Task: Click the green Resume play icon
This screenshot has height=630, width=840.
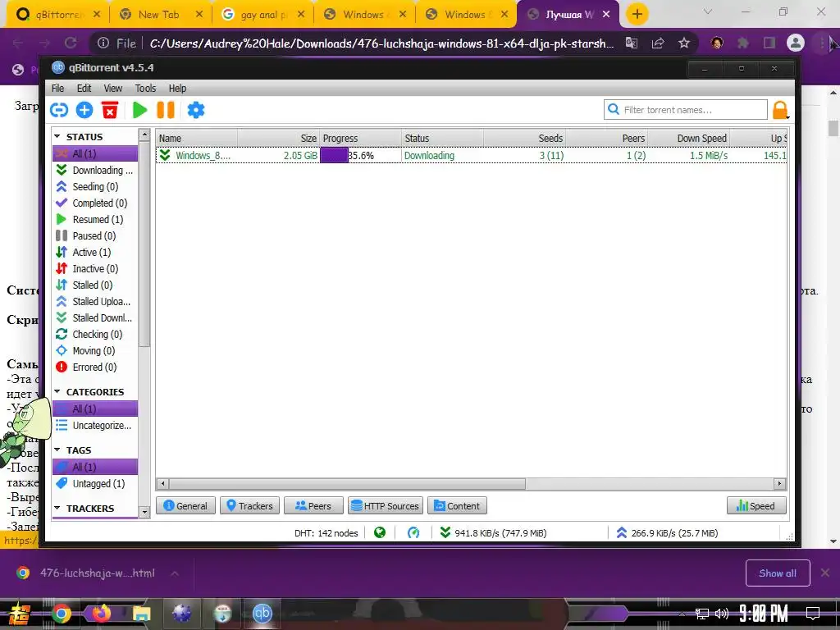Action: click(139, 110)
